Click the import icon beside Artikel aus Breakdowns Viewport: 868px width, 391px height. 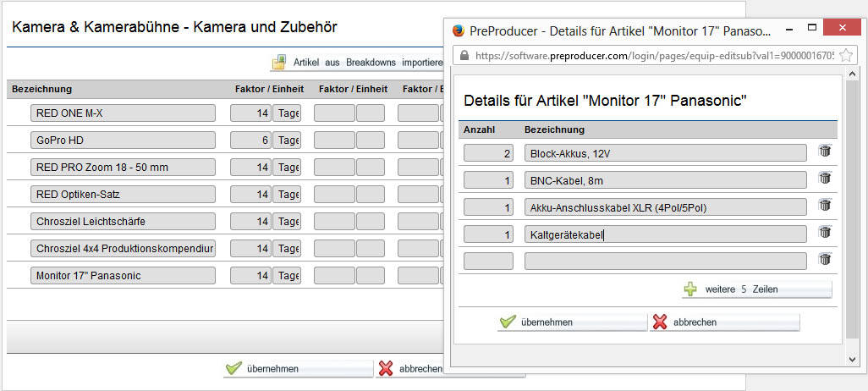[x=279, y=62]
